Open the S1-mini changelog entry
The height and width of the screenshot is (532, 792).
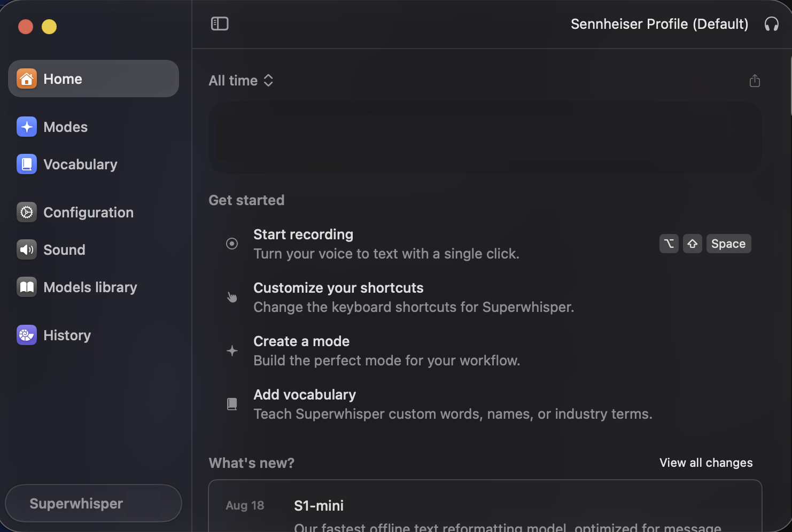pyautogui.click(x=485, y=506)
